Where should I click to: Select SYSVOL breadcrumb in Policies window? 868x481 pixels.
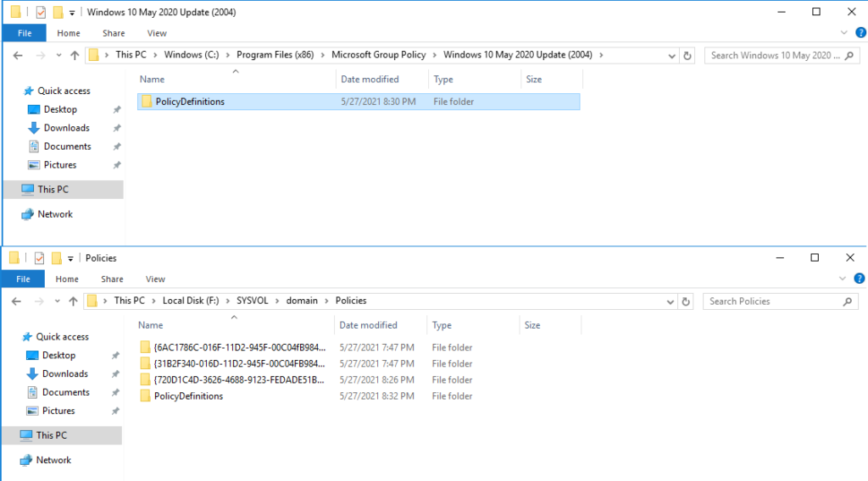[x=253, y=301]
